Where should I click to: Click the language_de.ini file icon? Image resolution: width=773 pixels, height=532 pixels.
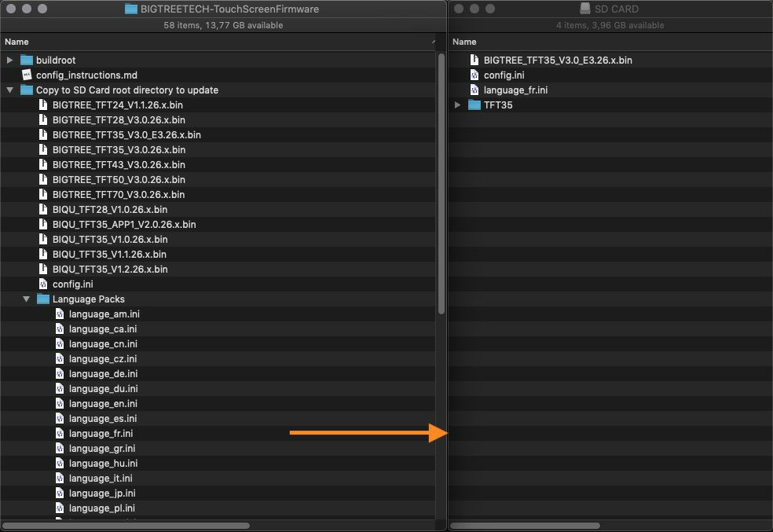click(60, 374)
